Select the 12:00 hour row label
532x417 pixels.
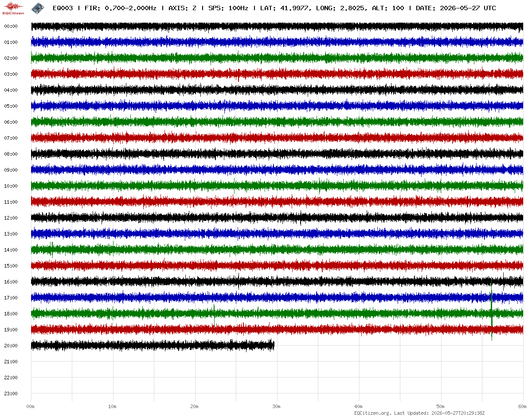(11, 218)
